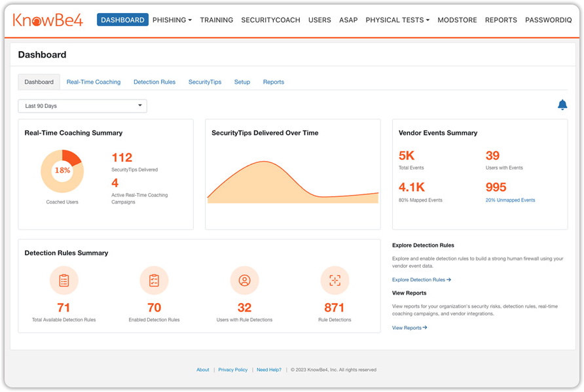Go to the Setup tab
Screen dimensions: 584x392
242,82
